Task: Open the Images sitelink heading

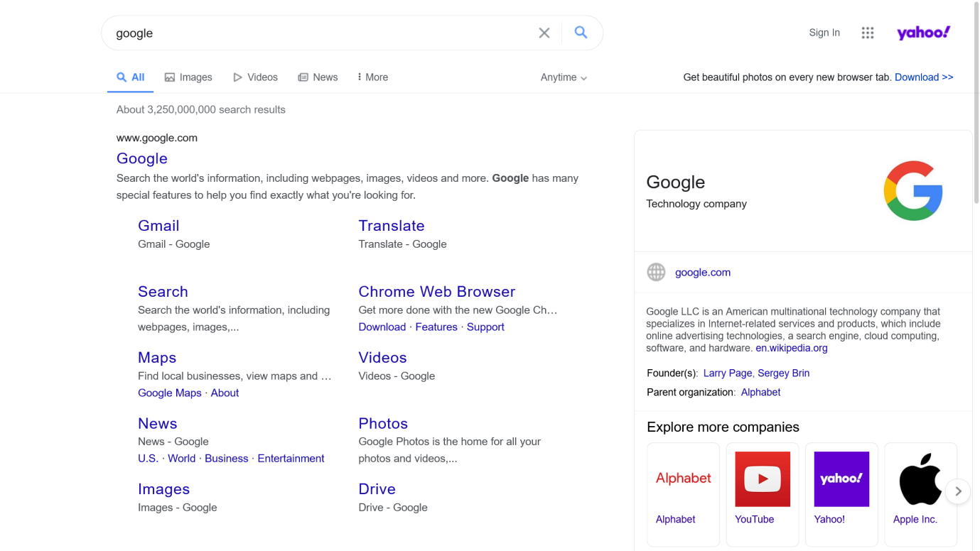Action: [x=164, y=489]
